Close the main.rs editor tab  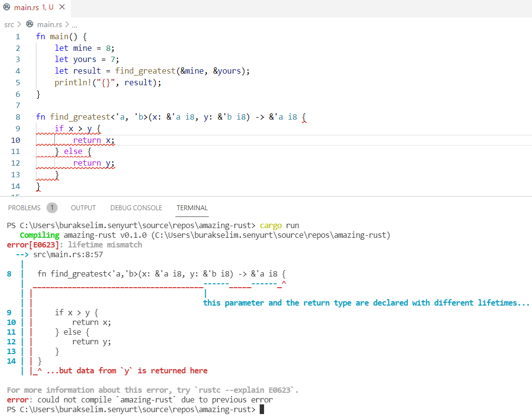click(62, 7)
